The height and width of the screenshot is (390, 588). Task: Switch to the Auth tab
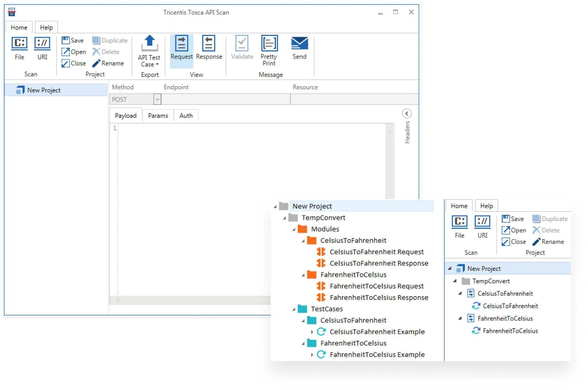(186, 116)
